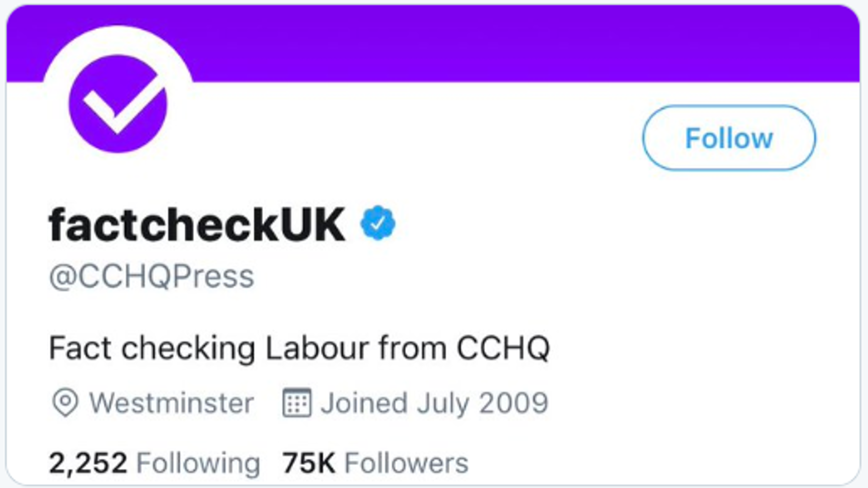
Task: Click the word Followers
Action: pos(406,463)
